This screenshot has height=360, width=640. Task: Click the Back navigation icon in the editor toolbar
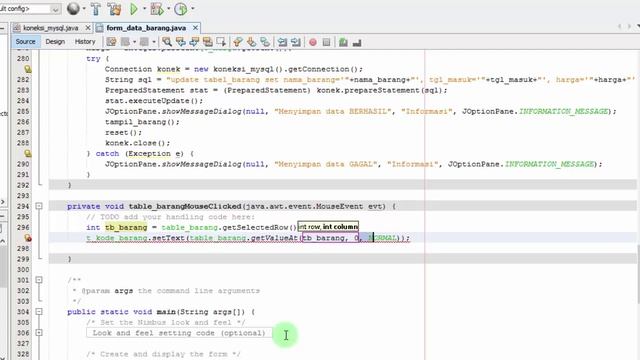(x=125, y=42)
